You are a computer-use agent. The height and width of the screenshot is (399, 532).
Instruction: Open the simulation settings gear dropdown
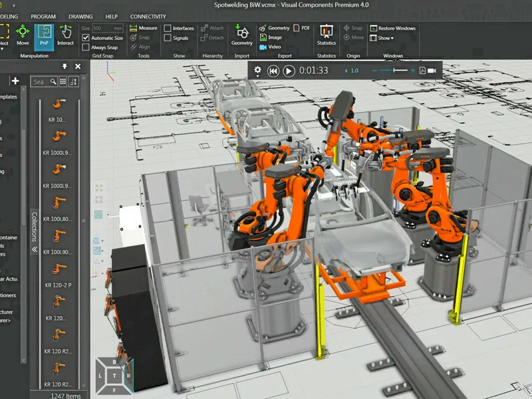click(257, 70)
